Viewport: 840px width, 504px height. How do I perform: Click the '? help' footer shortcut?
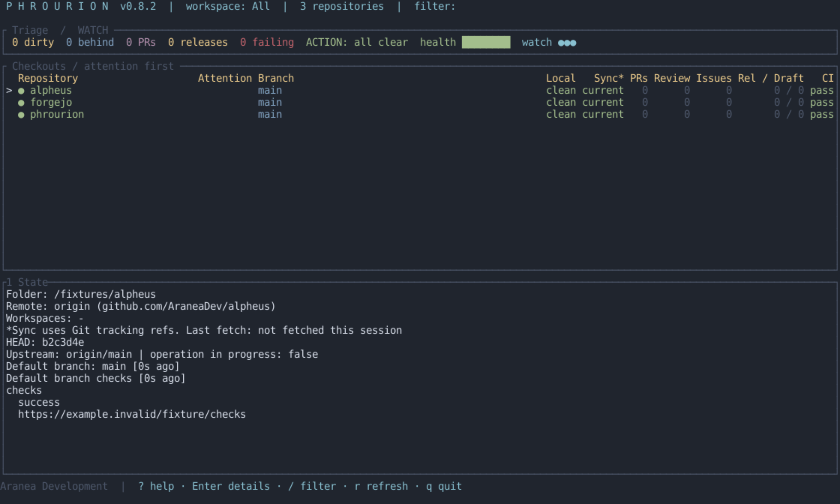pos(156,486)
